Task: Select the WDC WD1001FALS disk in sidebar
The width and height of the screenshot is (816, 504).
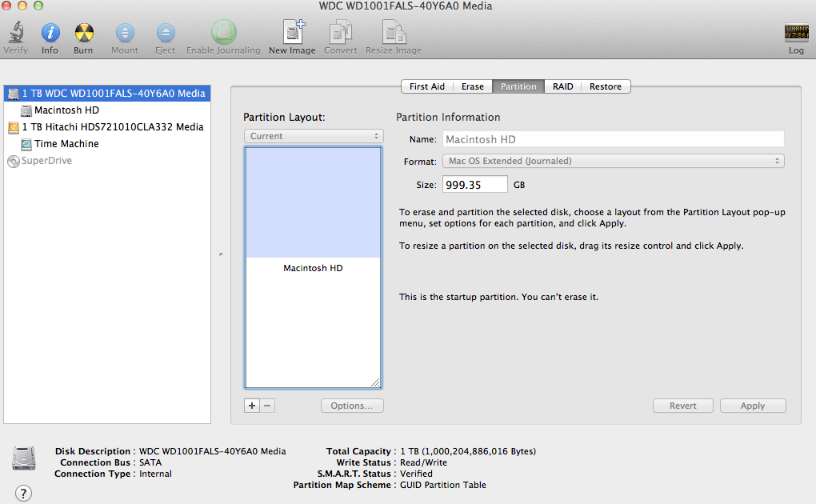Action: (x=107, y=93)
